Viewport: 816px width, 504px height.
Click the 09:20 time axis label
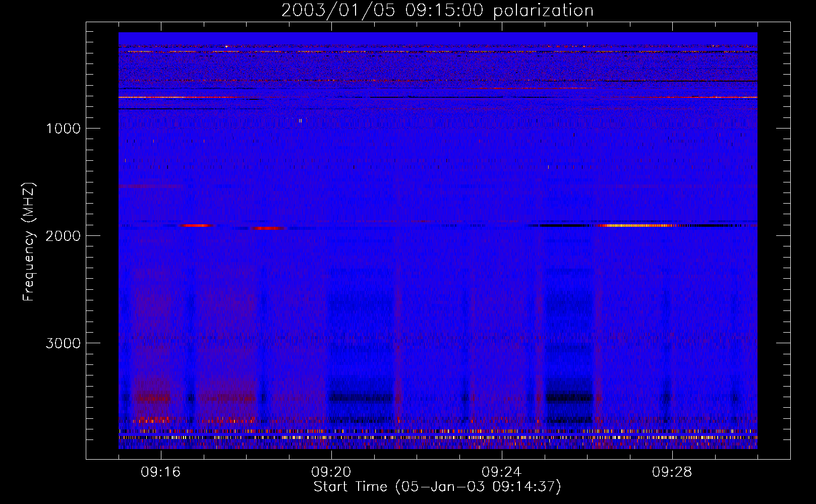click(331, 472)
